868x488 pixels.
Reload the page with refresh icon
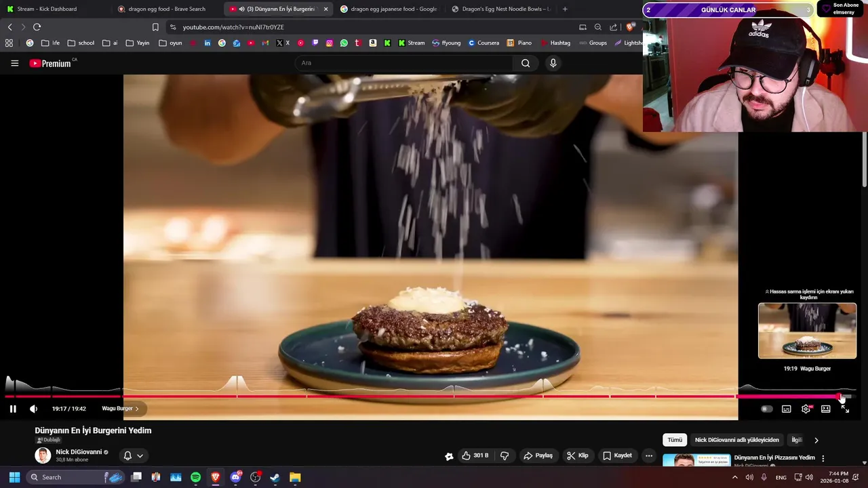37,27
